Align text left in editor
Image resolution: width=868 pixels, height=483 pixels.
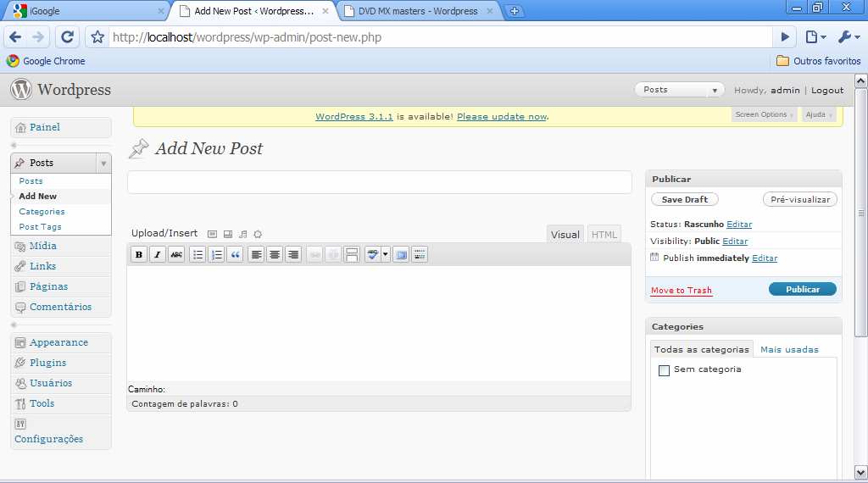[x=256, y=254]
